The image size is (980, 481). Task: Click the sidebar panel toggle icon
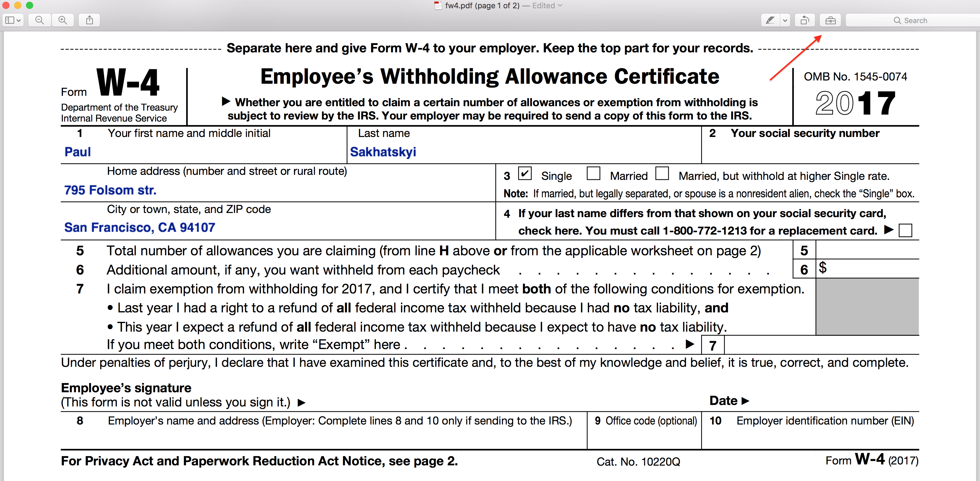(12, 20)
